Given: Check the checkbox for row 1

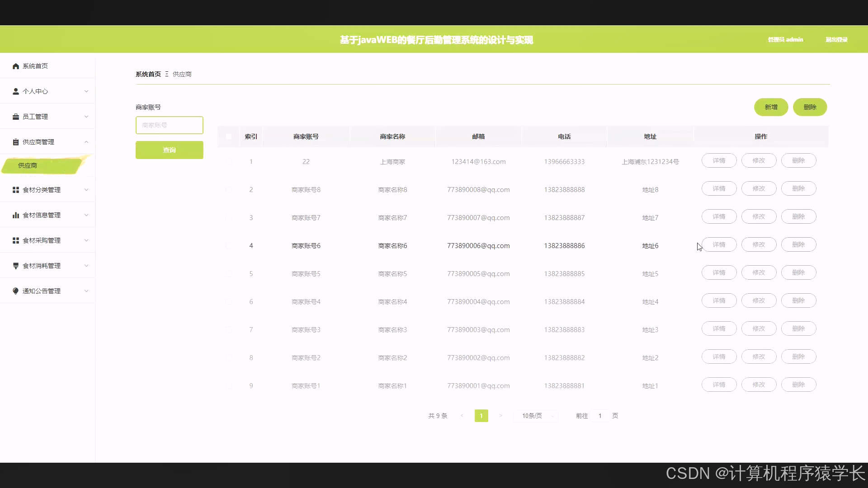Looking at the screenshot, I should [229, 162].
